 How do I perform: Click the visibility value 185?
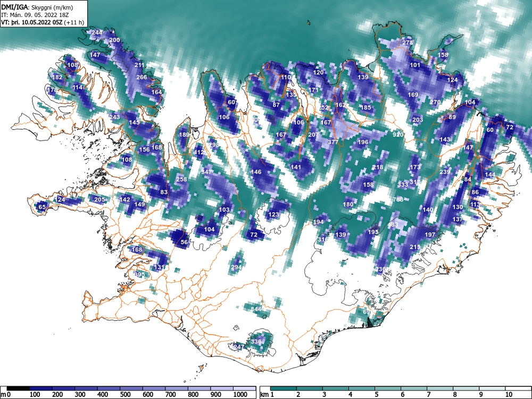pos(366,107)
